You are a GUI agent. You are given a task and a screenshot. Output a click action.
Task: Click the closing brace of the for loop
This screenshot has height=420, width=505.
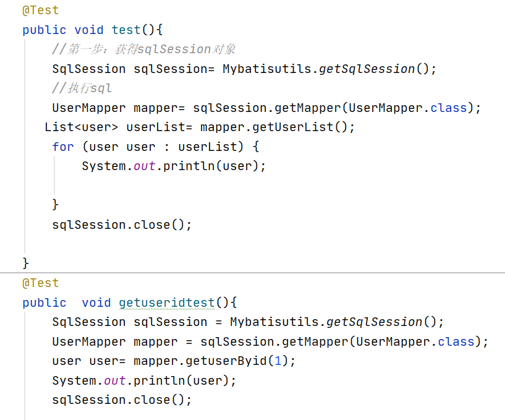[x=56, y=204]
